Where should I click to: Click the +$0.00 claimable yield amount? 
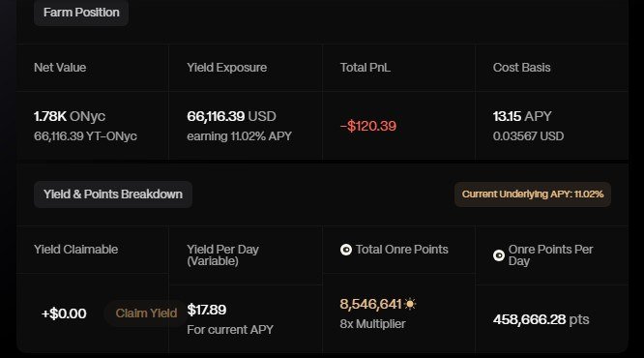pos(64,313)
